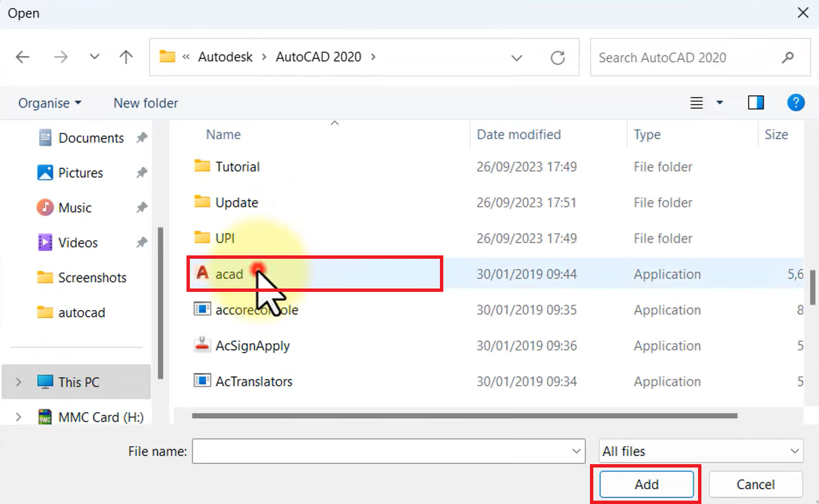The height and width of the screenshot is (504, 819).
Task: Open File name dropdown arrow
Action: (577, 451)
